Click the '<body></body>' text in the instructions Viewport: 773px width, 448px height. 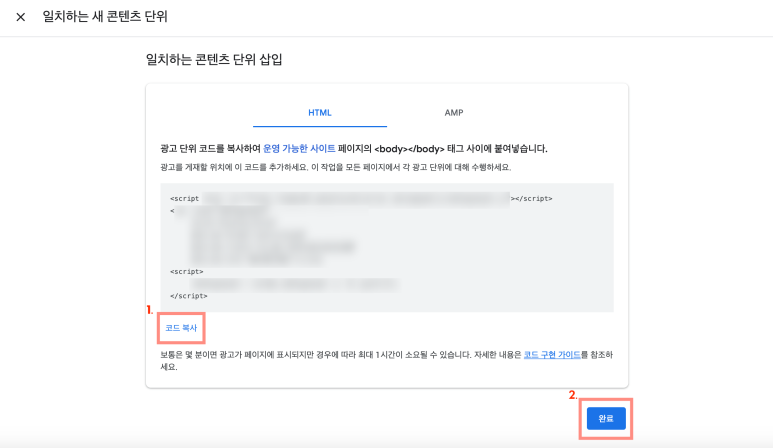pos(409,149)
